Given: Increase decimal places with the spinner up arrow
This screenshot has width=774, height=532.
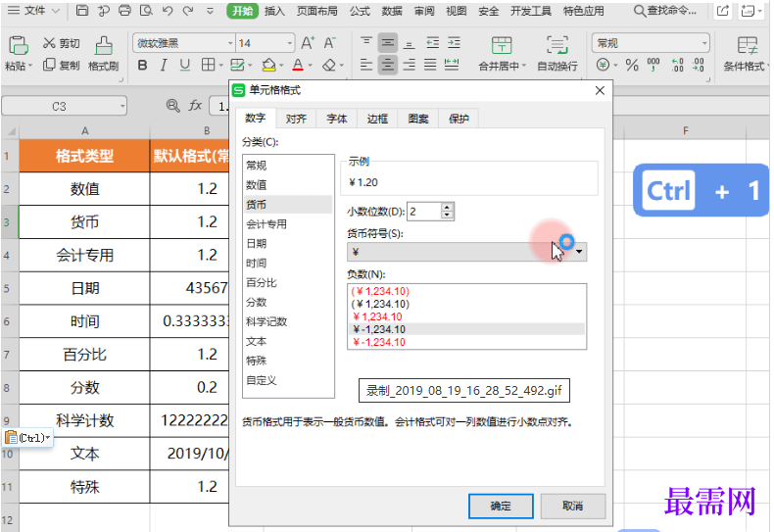Looking at the screenshot, I should click(448, 207).
